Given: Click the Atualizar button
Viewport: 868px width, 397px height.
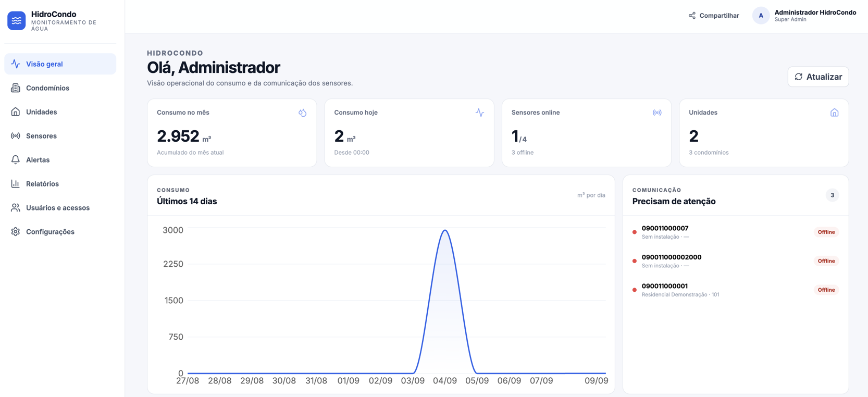Looking at the screenshot, I should [819, 77].
